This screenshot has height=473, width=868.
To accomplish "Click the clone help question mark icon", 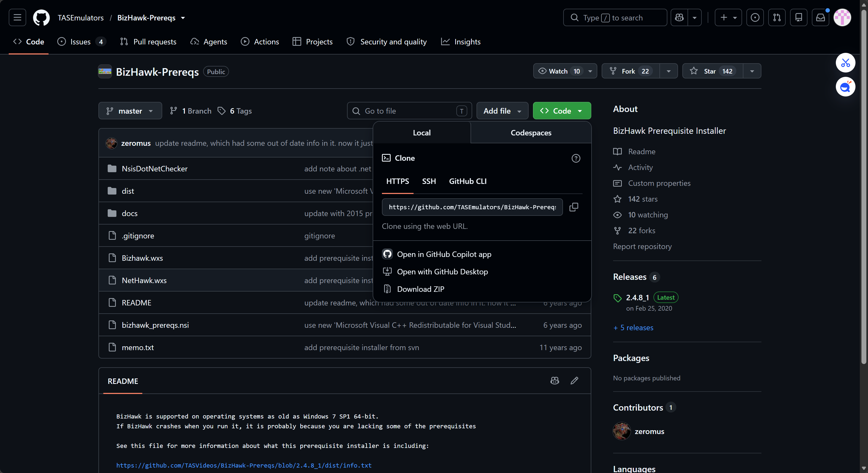I will tap(576, 158).
